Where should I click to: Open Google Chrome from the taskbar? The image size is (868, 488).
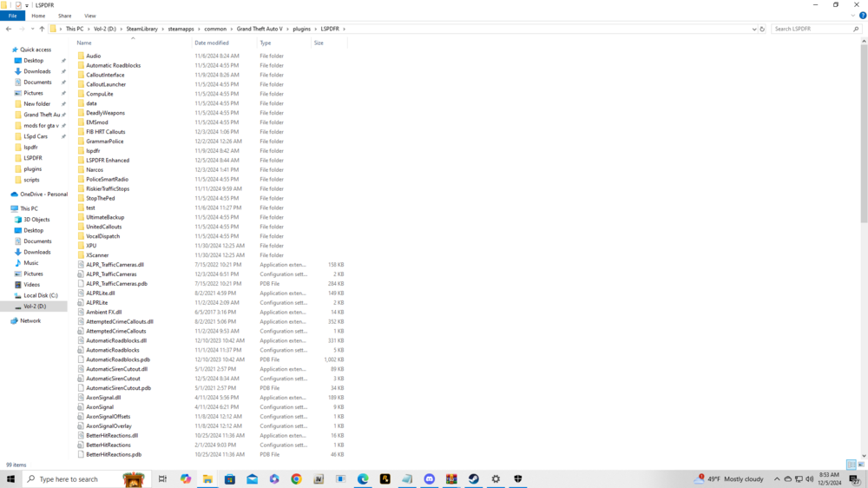(296, 479)
